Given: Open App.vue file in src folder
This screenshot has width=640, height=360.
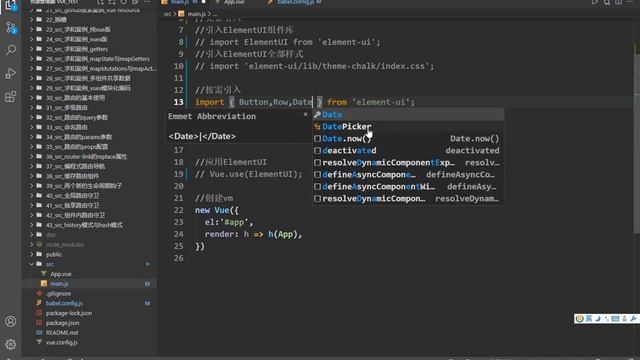Looking at the screenshot, I should [x=61, y=274].
